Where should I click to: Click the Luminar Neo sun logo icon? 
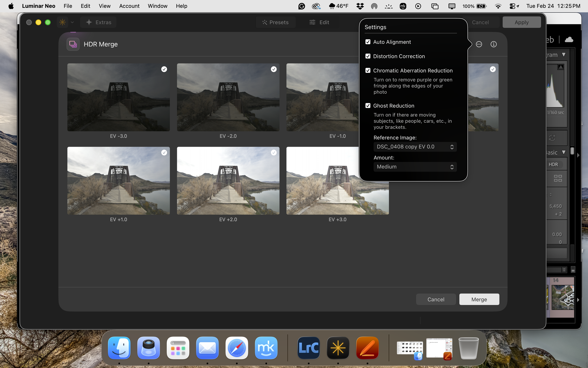coord(63,22)
